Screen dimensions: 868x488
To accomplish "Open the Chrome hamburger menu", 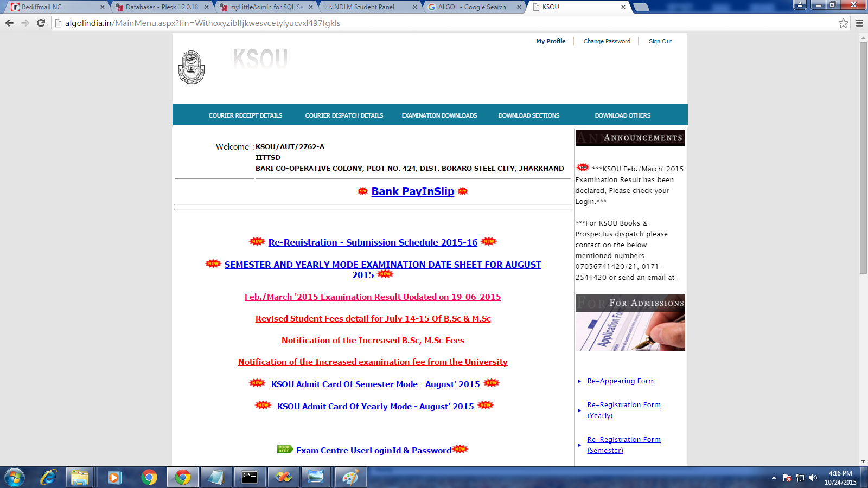I will point(859,23).
